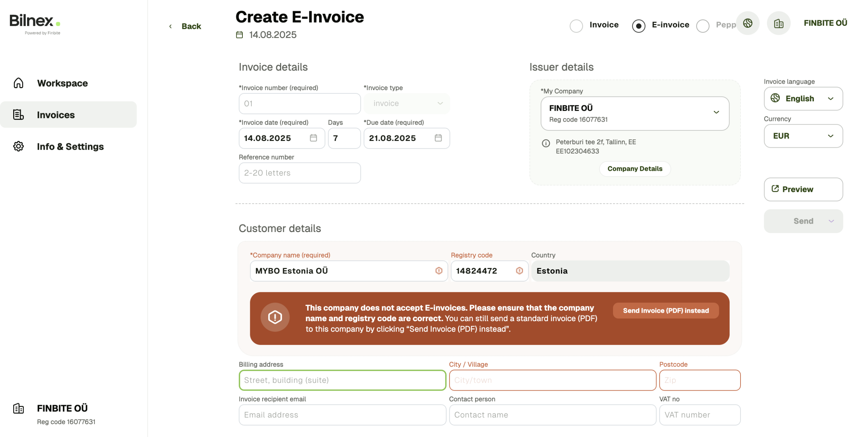Click the Customer details heading
Image resolution: width=868 pixels, height=437 pixels.
click(x=280, y=229)
